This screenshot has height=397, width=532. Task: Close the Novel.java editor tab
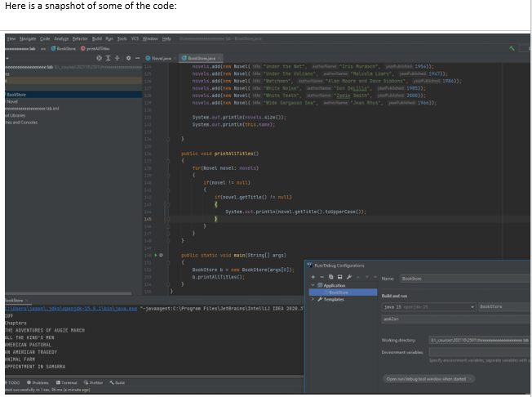pos(175,59)
